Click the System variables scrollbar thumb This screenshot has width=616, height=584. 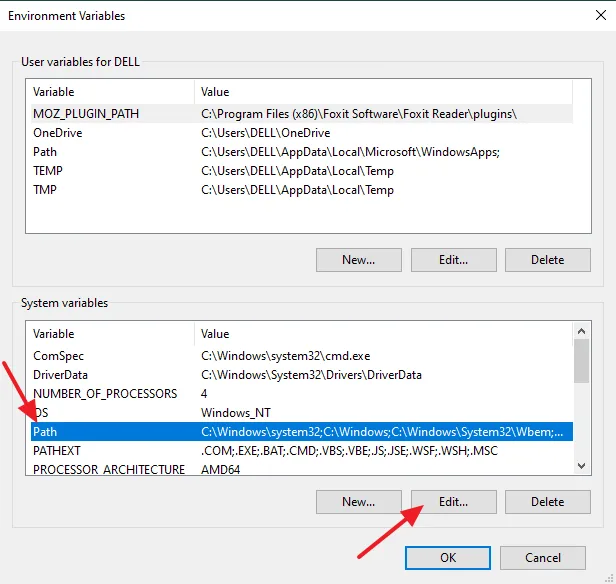coord(581,361)
